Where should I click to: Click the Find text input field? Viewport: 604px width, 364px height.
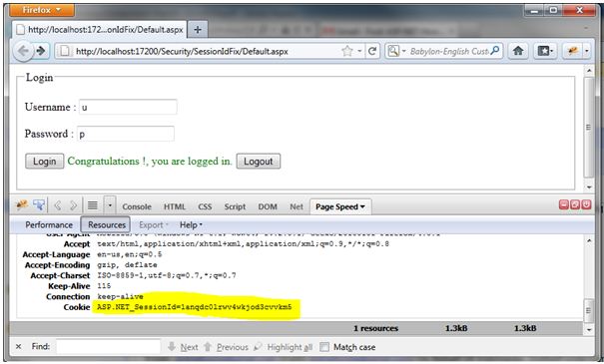pos(108,347)
